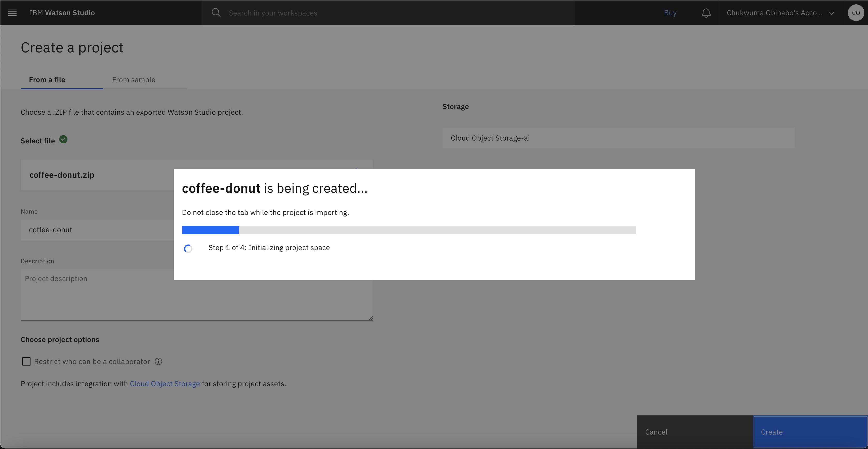Expand the account switcher chevron

pyautogui.click(x=831, y=13)
